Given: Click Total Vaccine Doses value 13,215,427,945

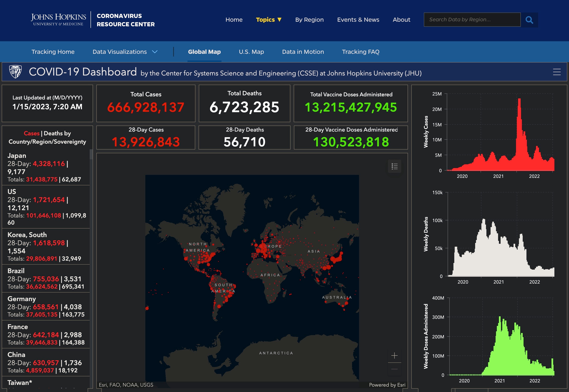Looking at the screenshot, I should pyautogui.click(x=351, y=107).
